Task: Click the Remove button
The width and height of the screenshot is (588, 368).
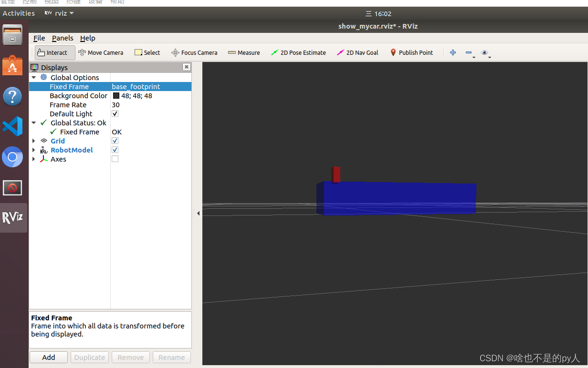Action: click(x=131, y=357)
